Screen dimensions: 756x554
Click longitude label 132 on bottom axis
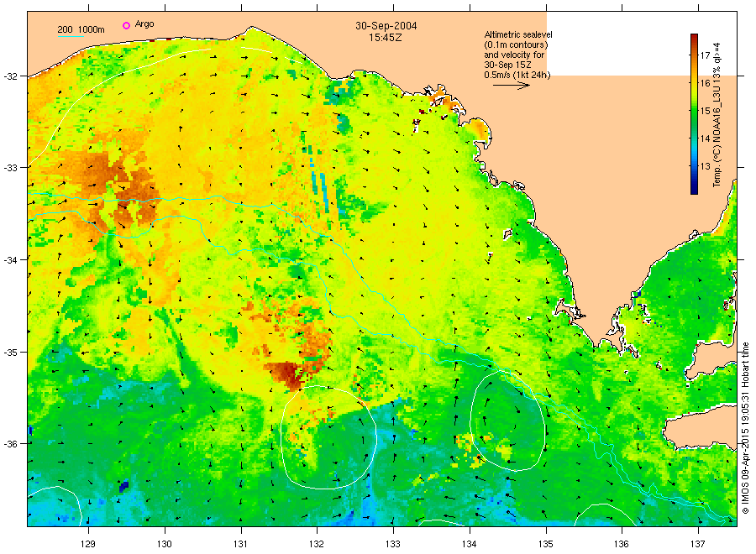pyautogui.click(x=317, y=545)
